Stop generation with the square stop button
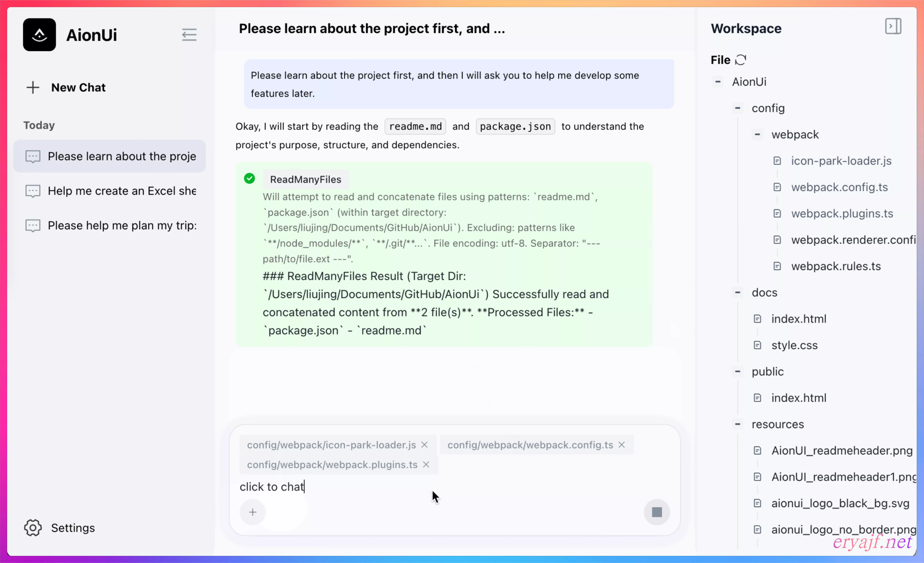924x563 pixels. pyautogui.click(x=657, y=512)
